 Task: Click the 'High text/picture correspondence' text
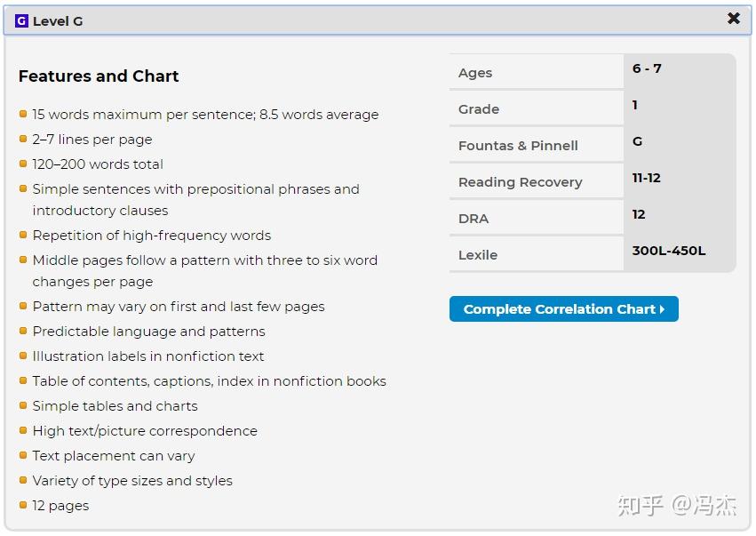[145, 431]
